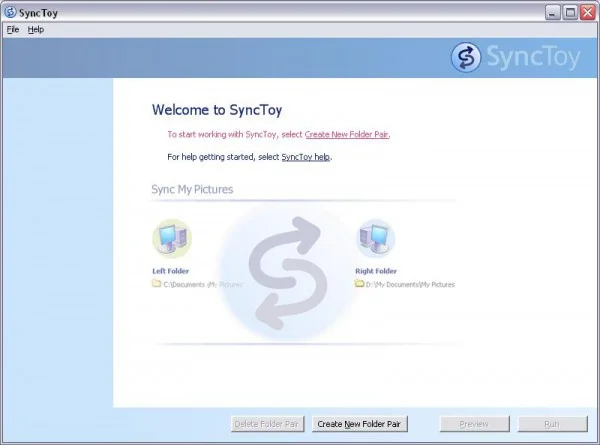Viewport: 600px width, 445px height.
Task: Click the Sync My Pictures heading
Action: (x=192, y=189)
